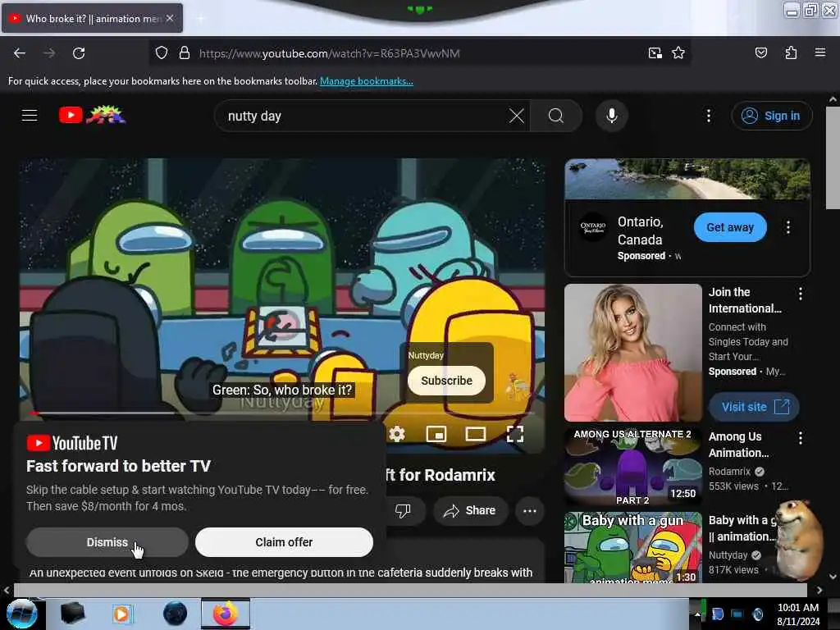Reload the current YouTube page
This screenshot has height=630, width=840.
click(79, 53)
